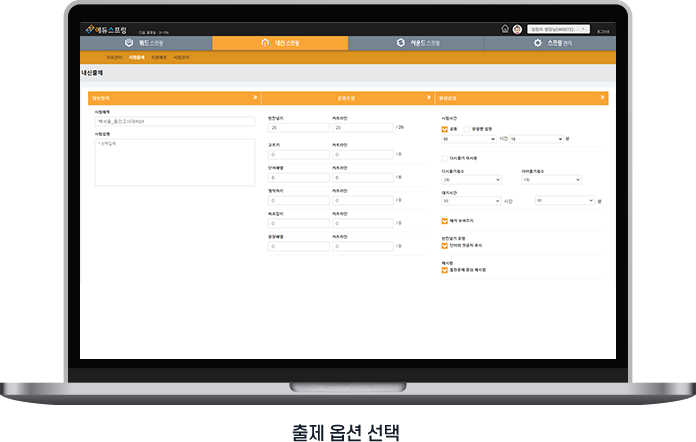This screenshot has height=442, width=696.
Task: Click the 시험설명 description text area
Action: coord(174,162)
